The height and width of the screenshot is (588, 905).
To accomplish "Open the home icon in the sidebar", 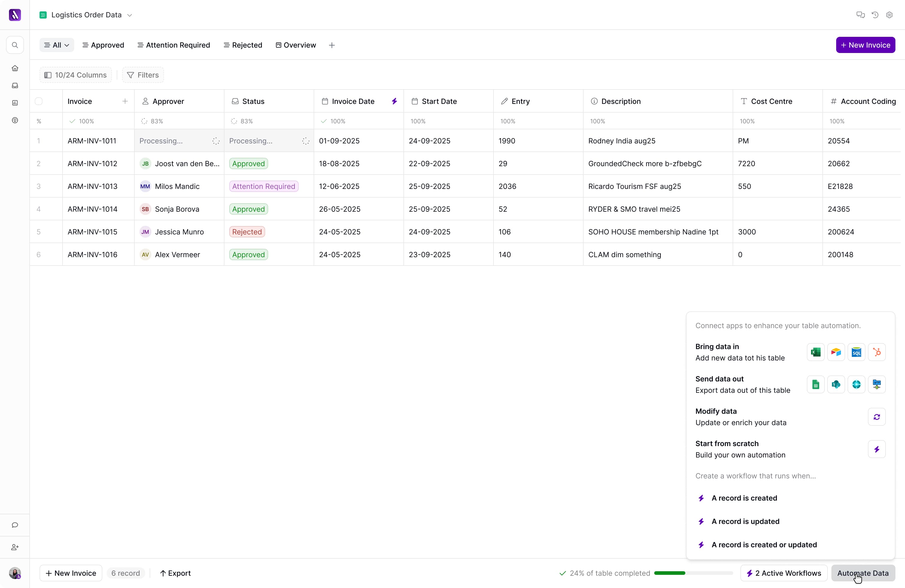I will tap(15, 69).
